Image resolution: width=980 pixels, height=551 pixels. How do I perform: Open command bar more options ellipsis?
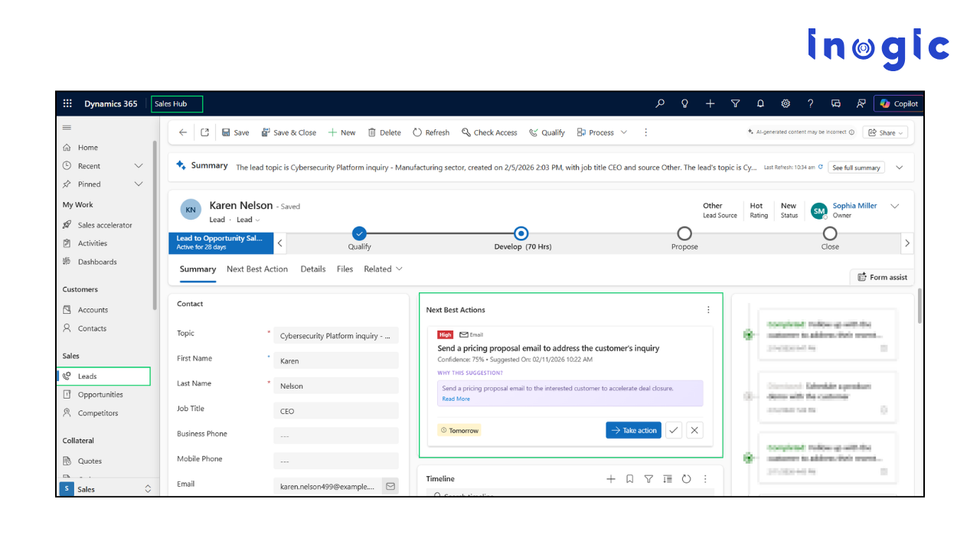[x=645, y=132]
